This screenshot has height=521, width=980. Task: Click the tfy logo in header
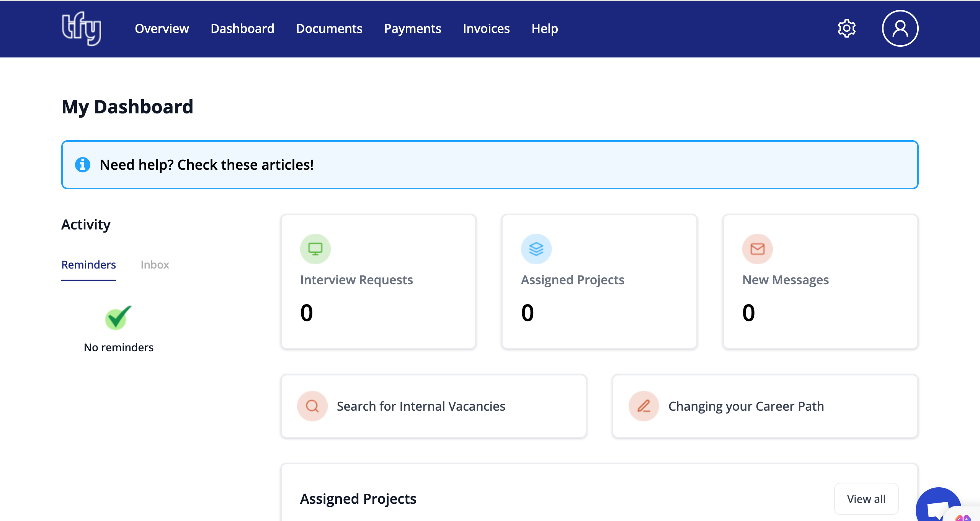(x=82, y=29)
